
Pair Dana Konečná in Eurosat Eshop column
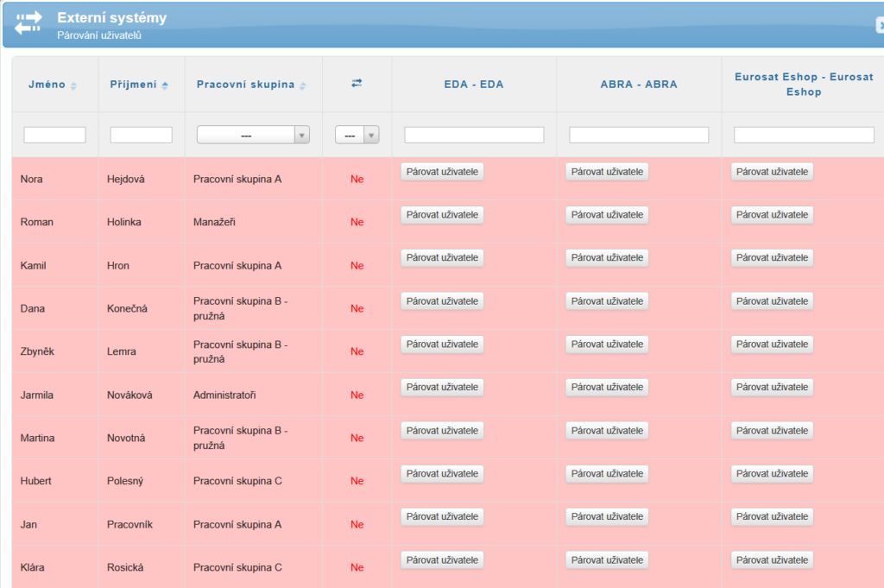(x=773, y=301)
